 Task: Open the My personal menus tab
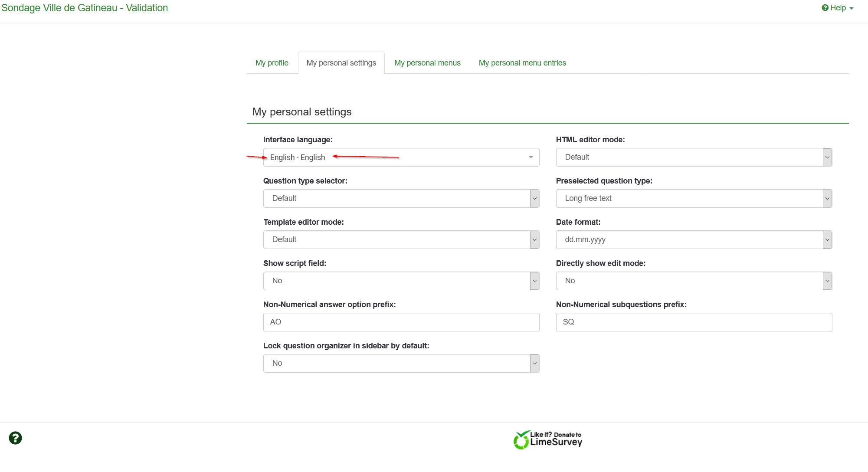click(427, 63)
